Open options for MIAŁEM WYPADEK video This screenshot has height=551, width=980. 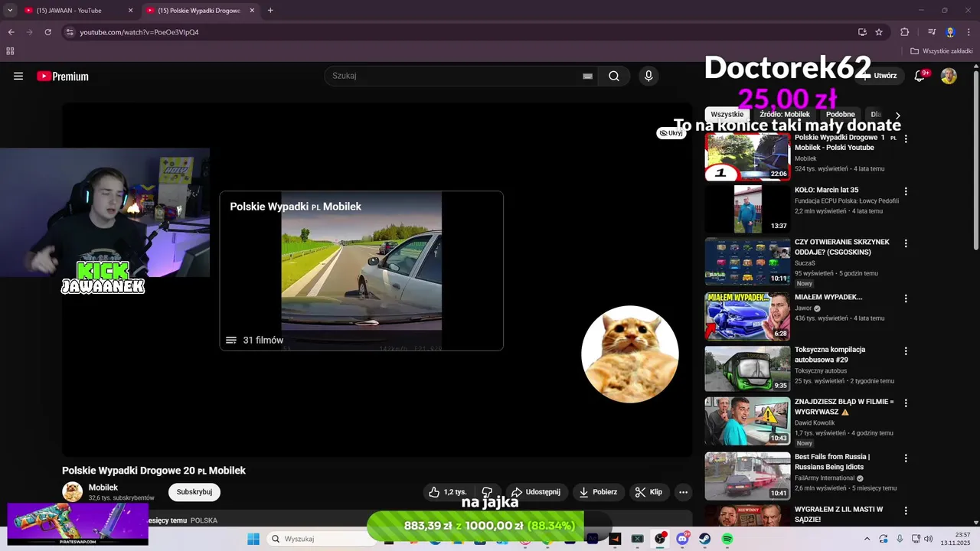(x=906, y=298)
